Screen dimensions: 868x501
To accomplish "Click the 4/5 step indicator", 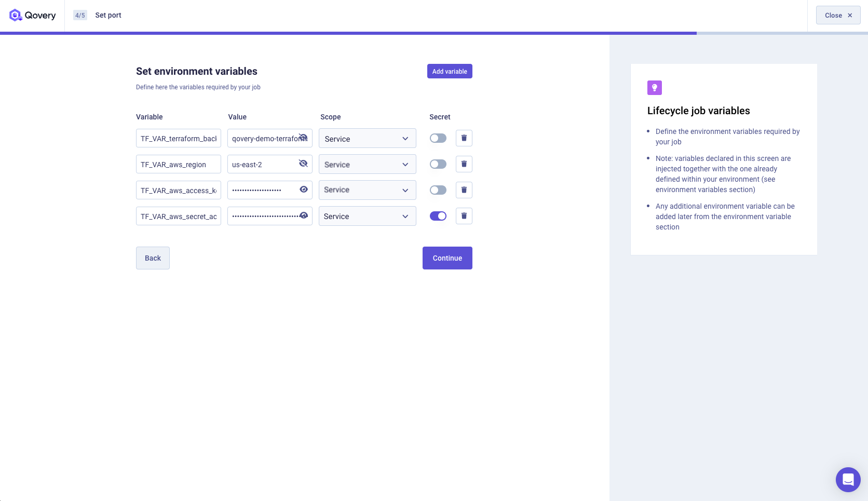I will 79,15.
